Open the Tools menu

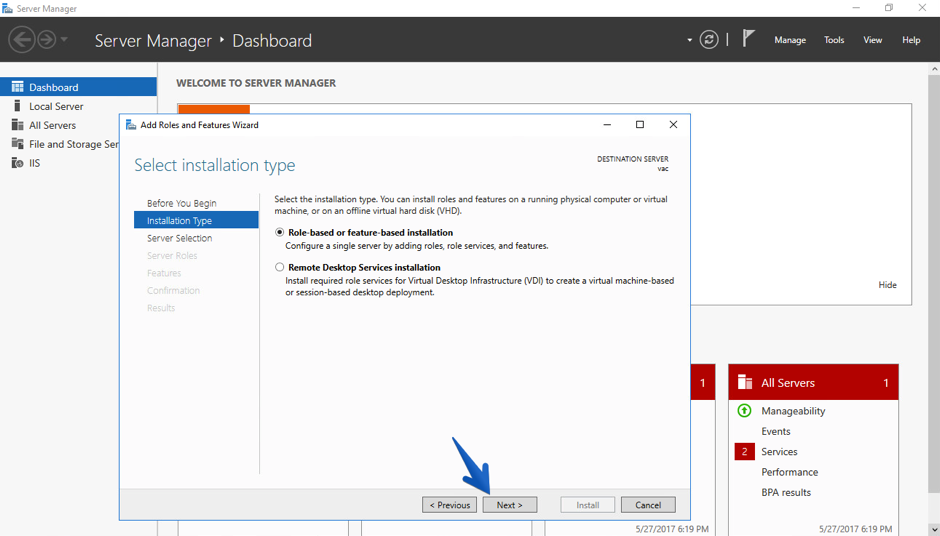tap(834, 40)
